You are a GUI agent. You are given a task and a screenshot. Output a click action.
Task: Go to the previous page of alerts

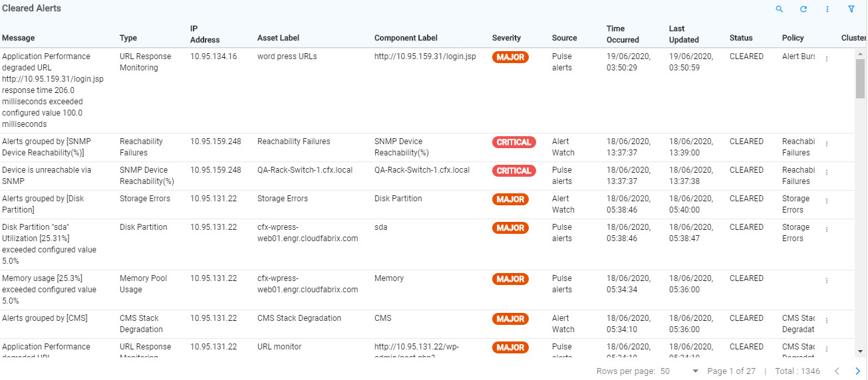coord(837,371)
